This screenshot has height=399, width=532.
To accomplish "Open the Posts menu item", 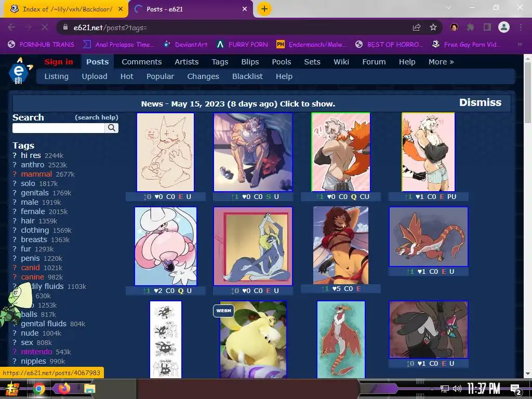I will click(x=97, y=62).
